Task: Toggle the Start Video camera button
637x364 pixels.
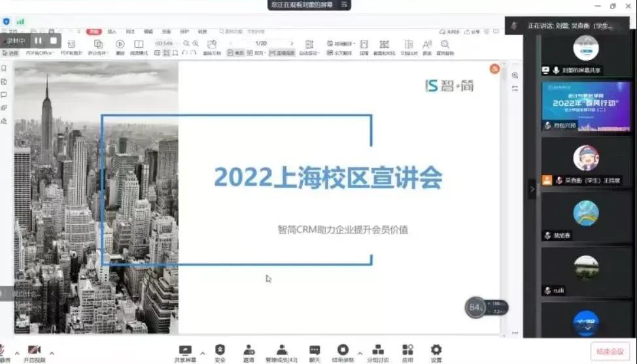Action: [35, 352]
